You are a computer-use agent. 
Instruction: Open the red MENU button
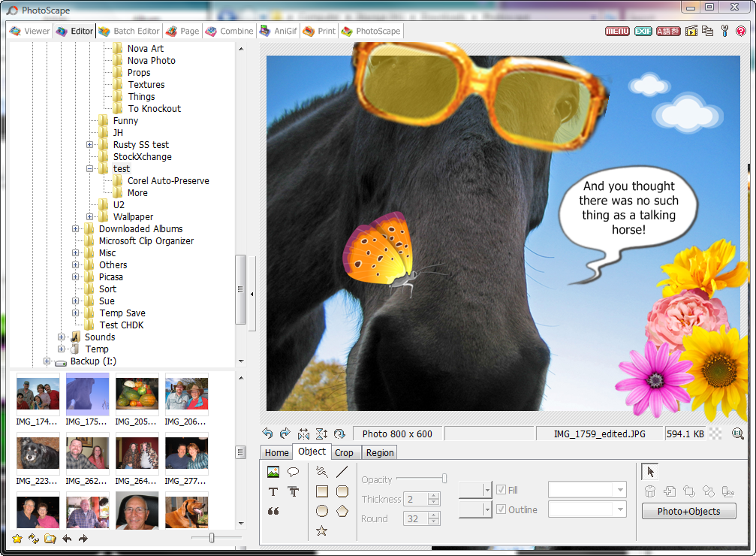(x=617, y=31)
